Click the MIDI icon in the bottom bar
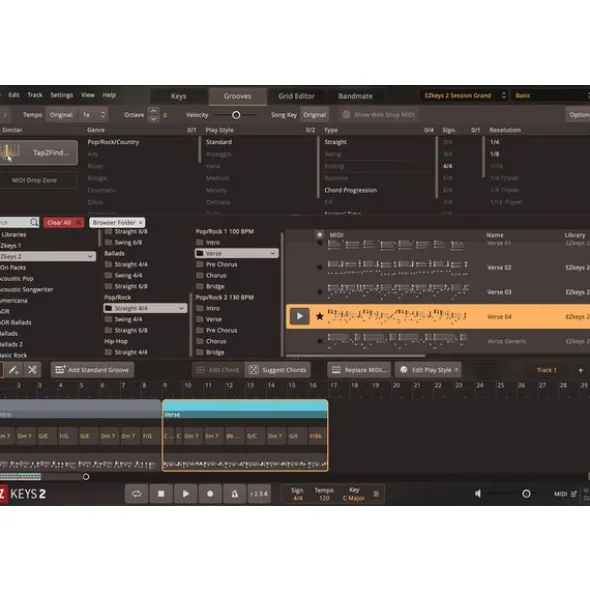Viewport: 590px width, 591px height. coord(574,493)
